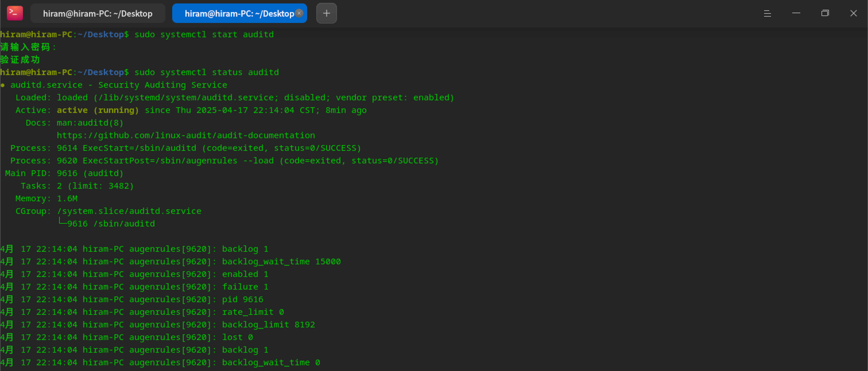Click the X on the active Desktop tab
Image resolution: width=868 pixels, height=371 pixels.
(x=299, y=13)
